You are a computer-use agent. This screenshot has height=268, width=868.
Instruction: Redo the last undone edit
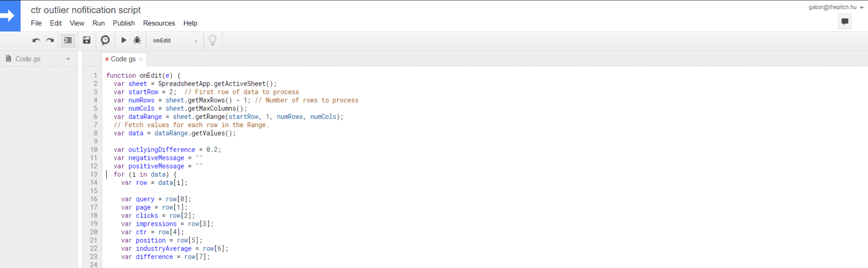pos(50,40)
